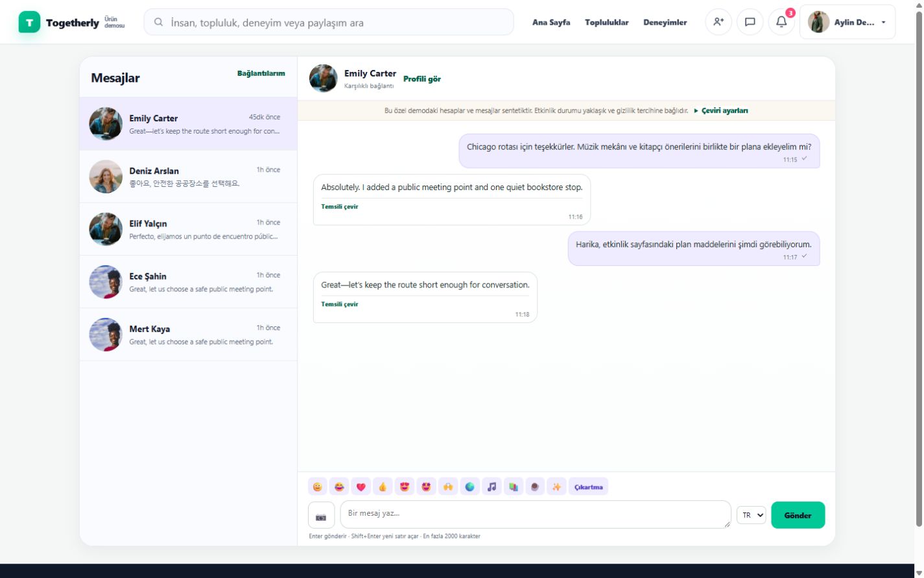Insert the thumbs up emoji
Screen dimensions: 924x578
(383, 487)
